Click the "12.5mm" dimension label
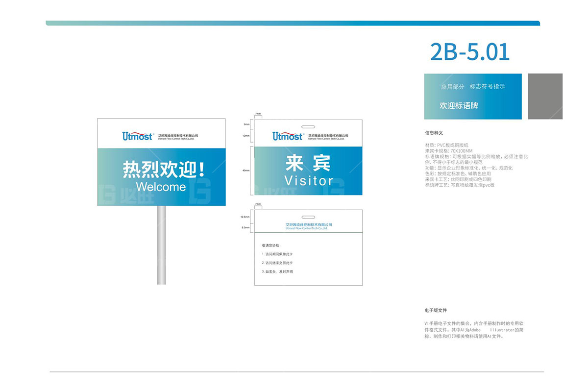This screenshot has height=392, width=588. [x=245, y=217]
